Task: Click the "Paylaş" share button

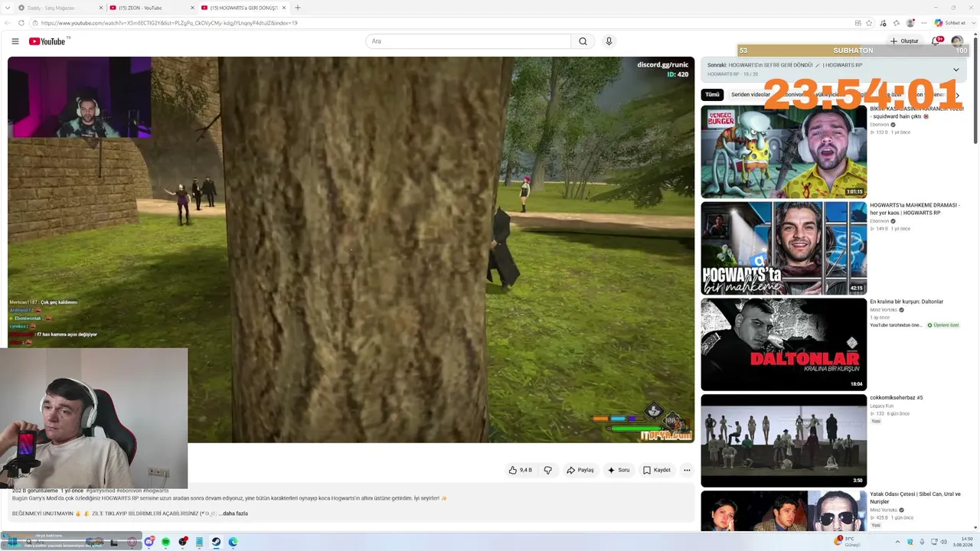Action: tap(580, 470)
